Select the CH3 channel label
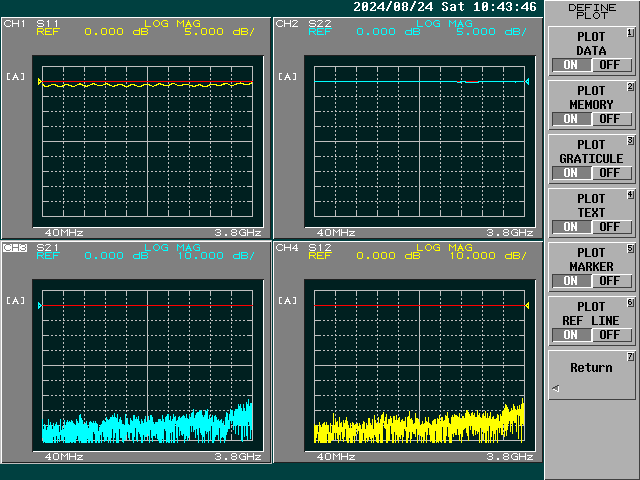 click(x=14, y=247)
